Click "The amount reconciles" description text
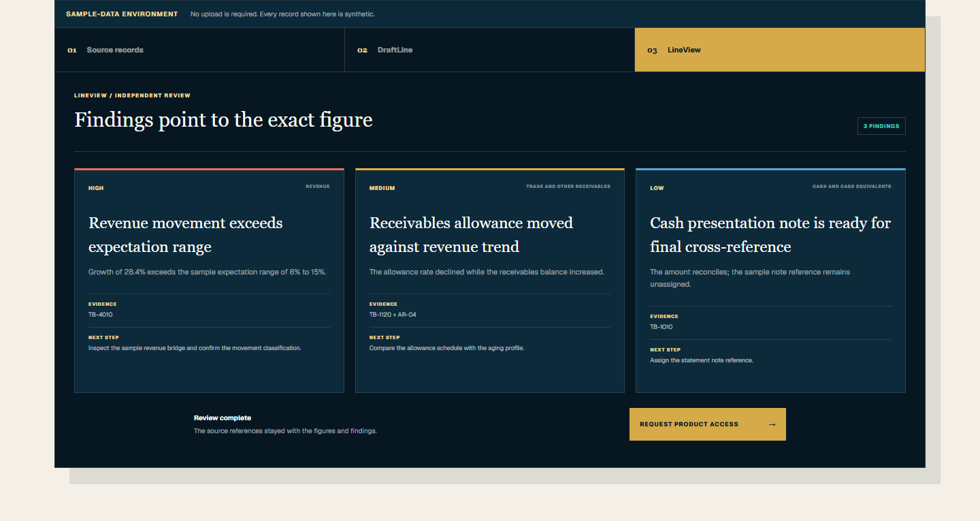 (x=750, y=278)
